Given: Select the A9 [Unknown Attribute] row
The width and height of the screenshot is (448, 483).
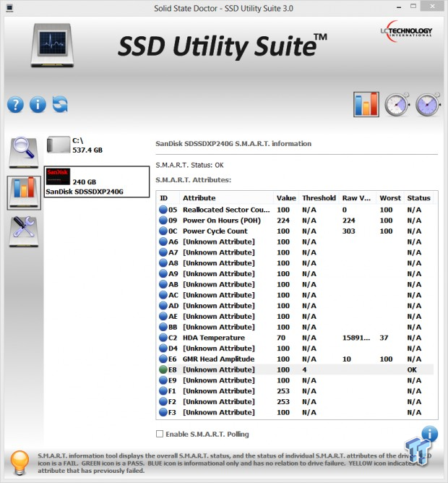Looking at the screenshot, I should pyautogui.click(x=296, y=274).
